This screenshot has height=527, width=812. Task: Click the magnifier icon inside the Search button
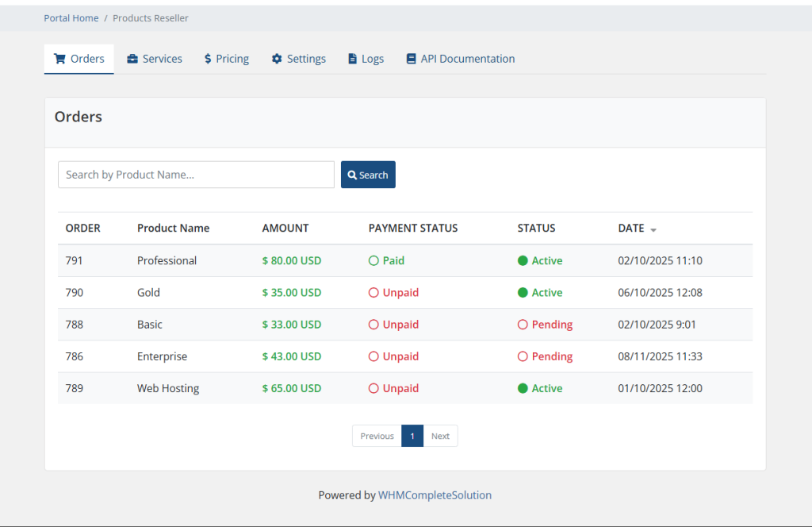(352, 174)
